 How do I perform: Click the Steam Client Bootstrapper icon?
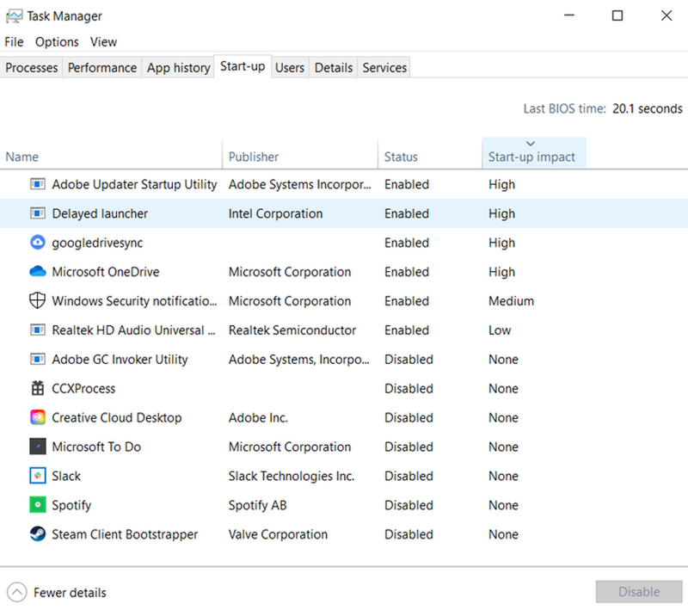(x=38, y=534)
